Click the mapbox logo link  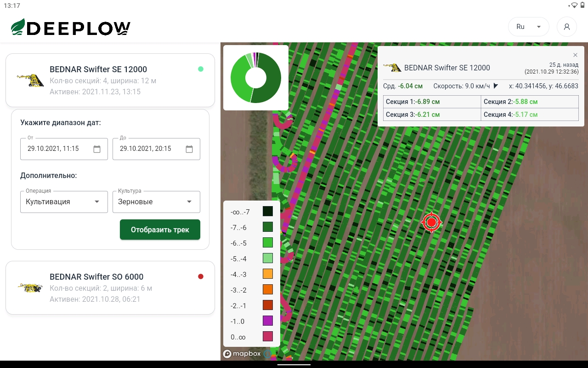click(x=242, y=354)
